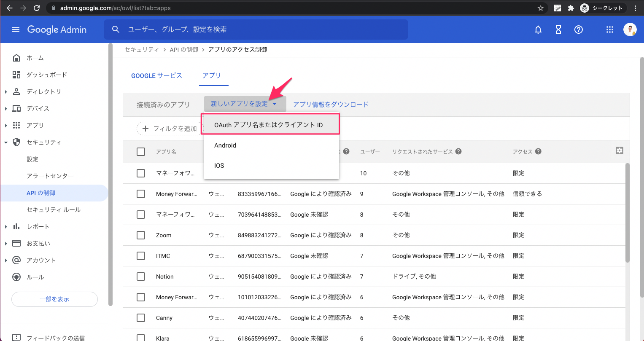This screenshot has width=644, height=341.
Task: Open the main hamburger menu
Action: tap(16, 30)
